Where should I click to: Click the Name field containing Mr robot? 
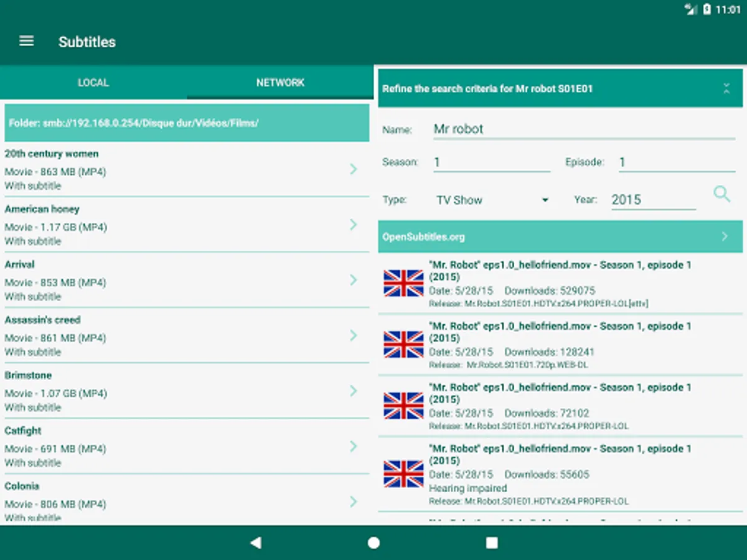[584, 129]
